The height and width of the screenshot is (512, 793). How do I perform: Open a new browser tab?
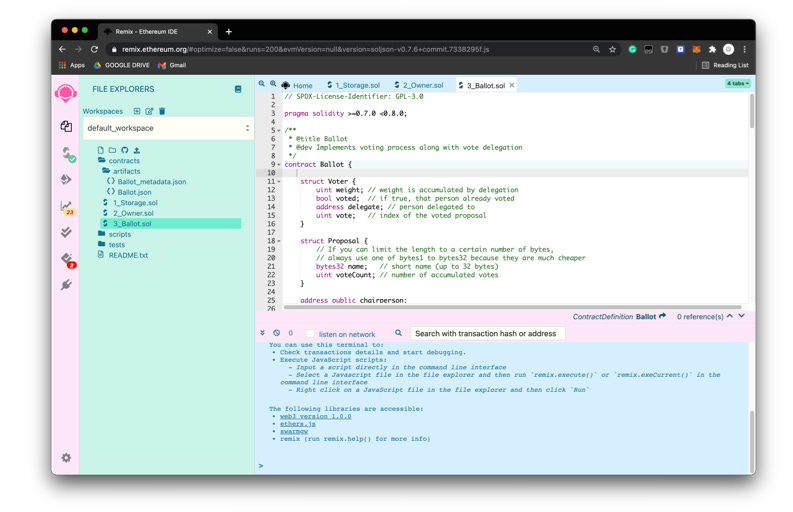[x=229, y=31]
